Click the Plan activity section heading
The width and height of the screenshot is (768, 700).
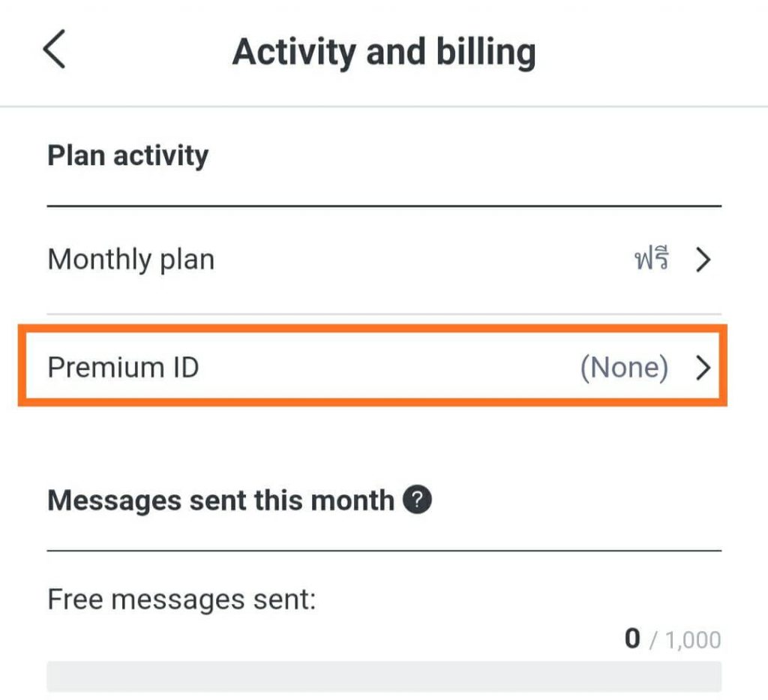[x=127, y=156]
